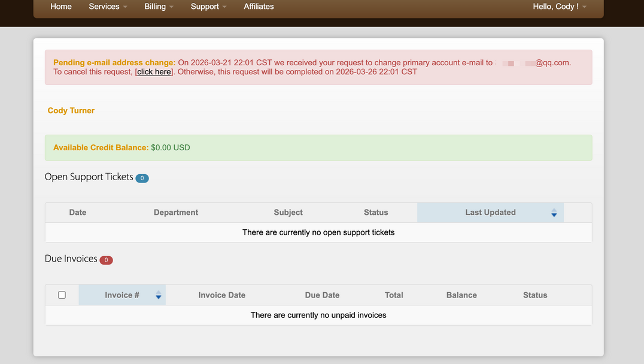The height and width of the screenshot is (364, 644).
Task: Click the Invoice # sort arrows icon
Action: [158, 295]
